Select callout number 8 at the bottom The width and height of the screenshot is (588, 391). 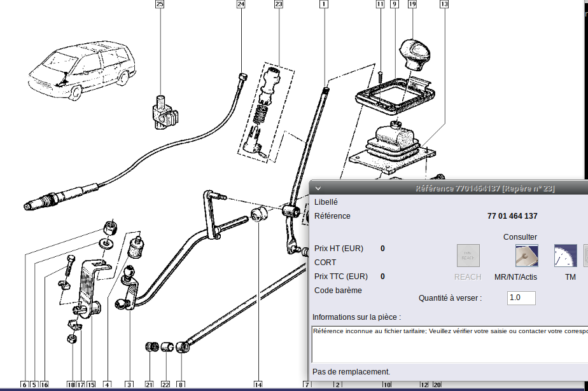[x=181, y=385]
